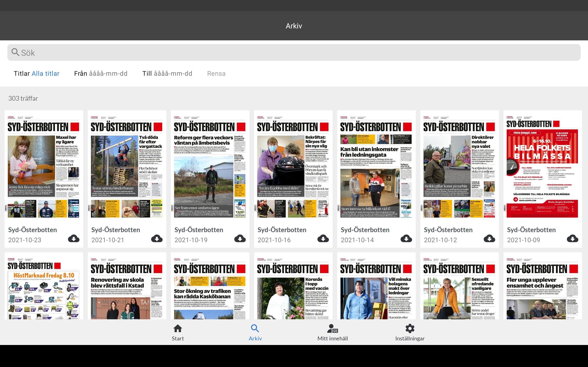The height and width of the screenshot is (367, 588).
Task: Download the 2021-10-19 issue
Action: tap(240, 239)
